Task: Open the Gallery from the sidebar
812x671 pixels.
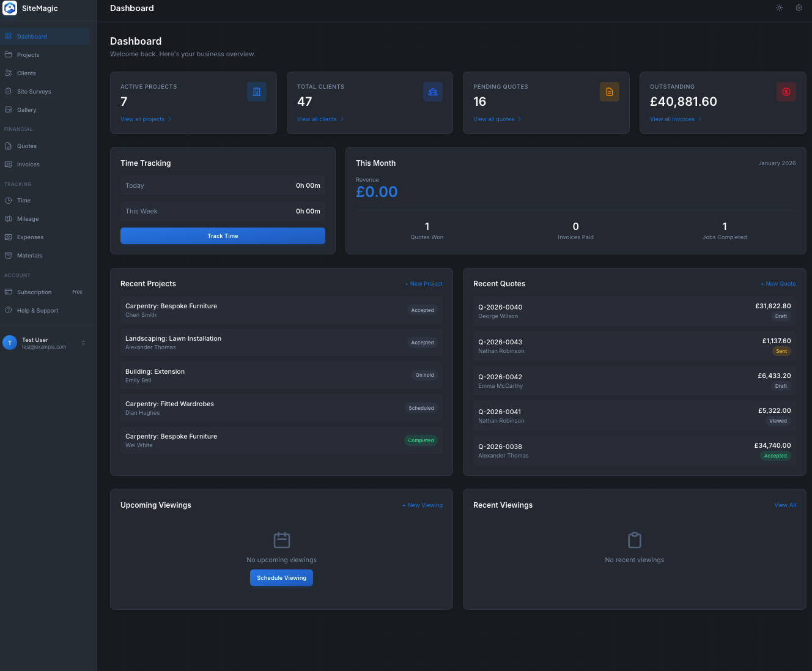Action: pos(9,109)
